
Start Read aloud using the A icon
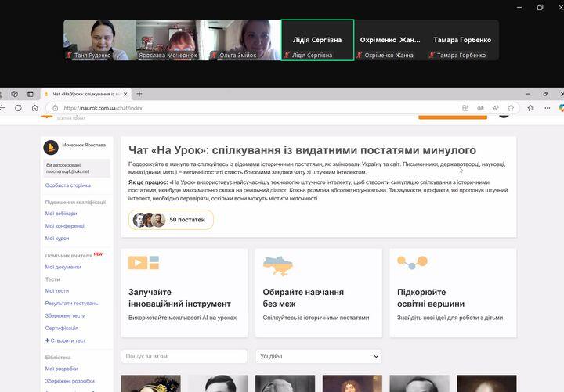(x=496, y=108)
